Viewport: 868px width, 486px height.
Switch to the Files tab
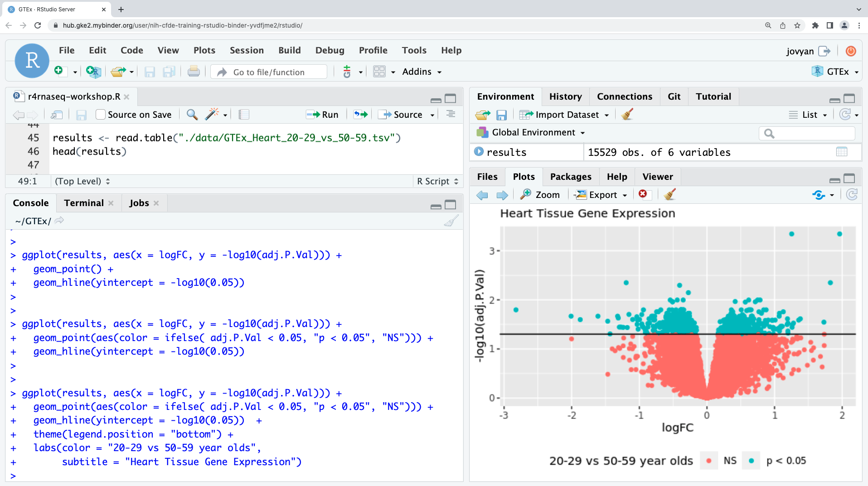click(x=487, y=177)
